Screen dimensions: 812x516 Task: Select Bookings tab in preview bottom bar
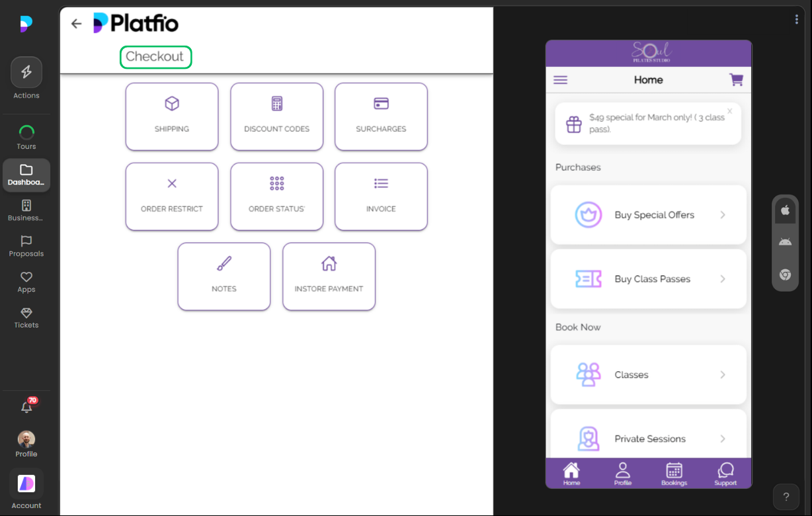(x=674, y=474)
